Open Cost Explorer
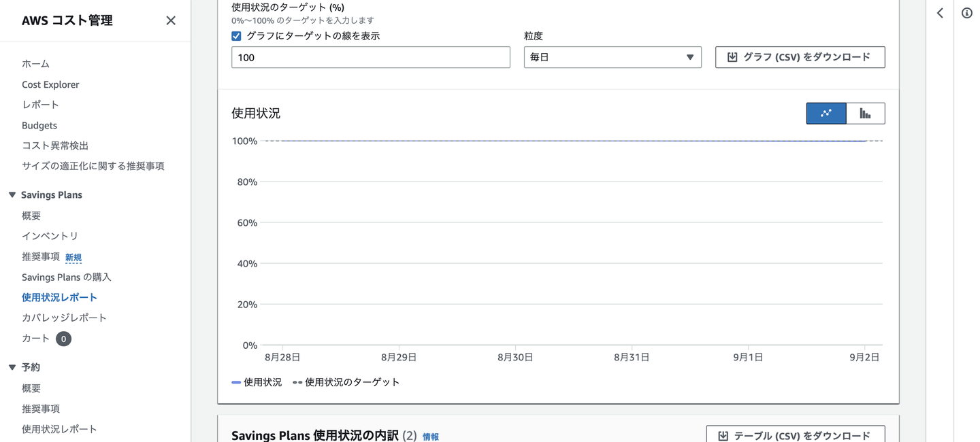The width and height of the screenshot is (980, 442). 50,84
